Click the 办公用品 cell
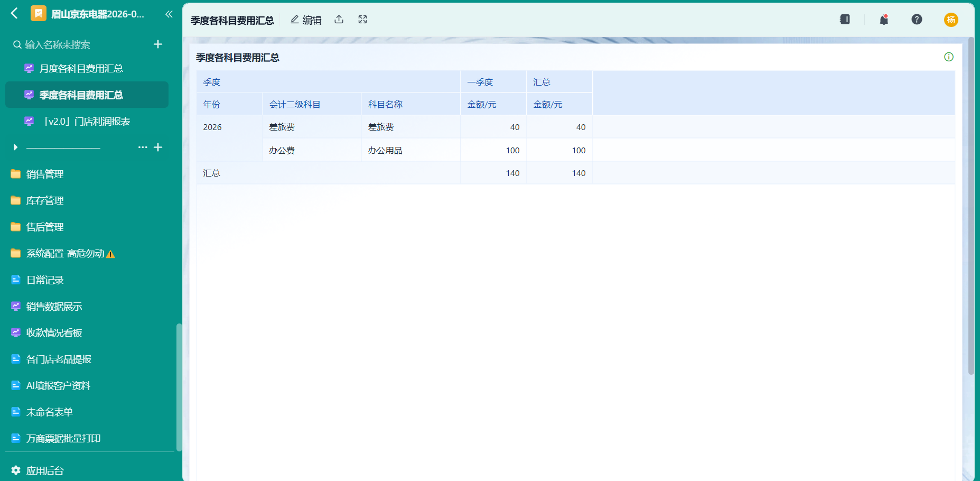The image size is (980, 481). [x=410, y=150]
